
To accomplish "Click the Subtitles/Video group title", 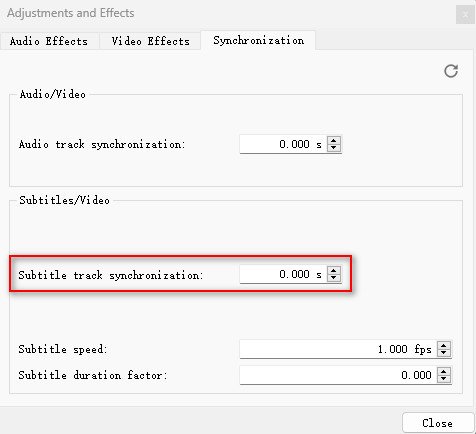I will [x=64, y=200].
